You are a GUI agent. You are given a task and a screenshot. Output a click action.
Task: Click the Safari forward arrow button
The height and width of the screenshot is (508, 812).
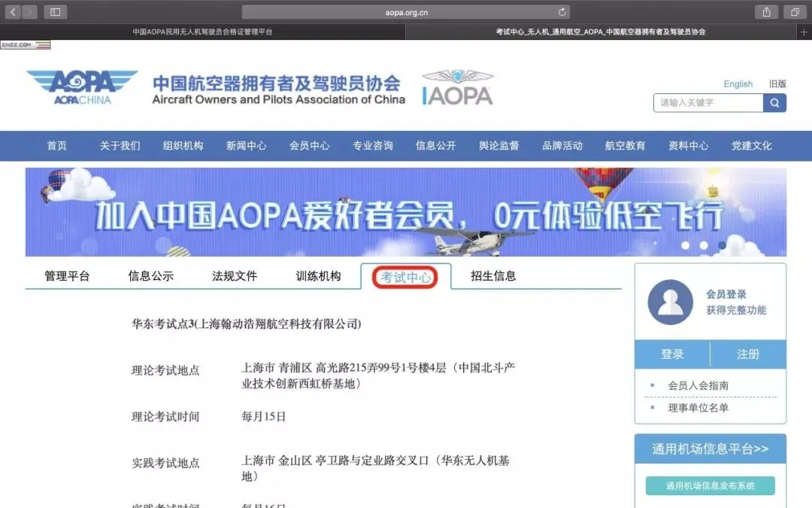(x=29, y=12)
